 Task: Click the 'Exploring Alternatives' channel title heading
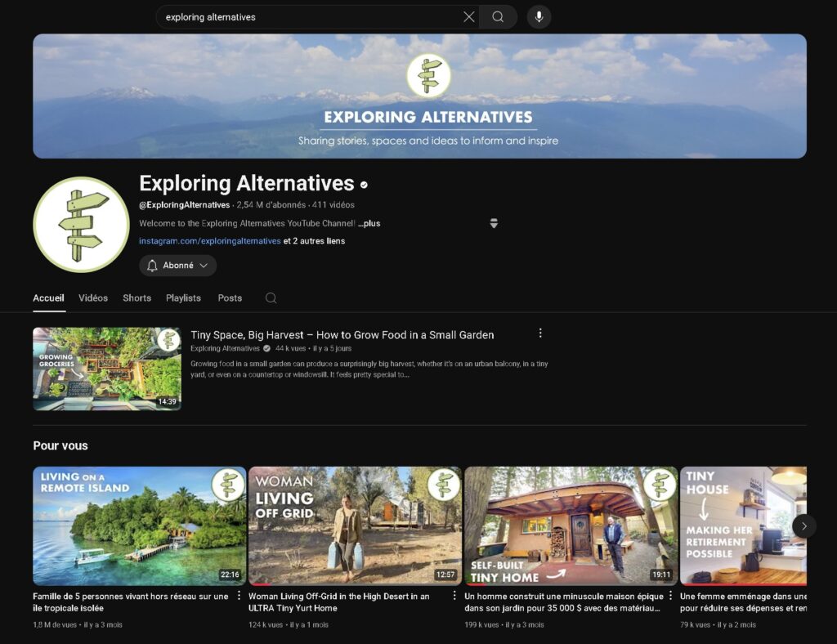(247, 183)
